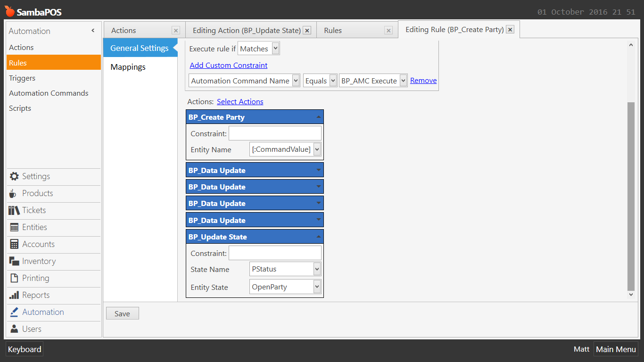Open the Entity State OpenParty dropdown
This screenshot has height=362, width=644.
pos(317,287)
